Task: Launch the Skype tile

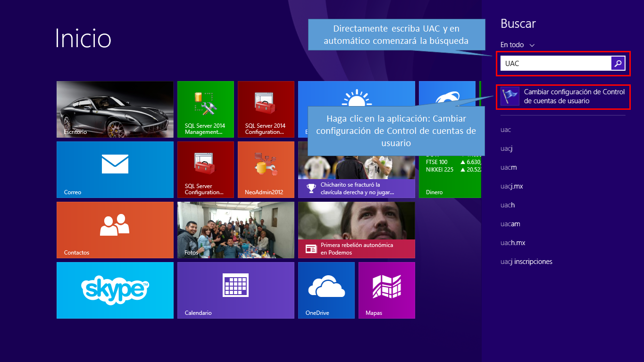Action: coord(115,290)
